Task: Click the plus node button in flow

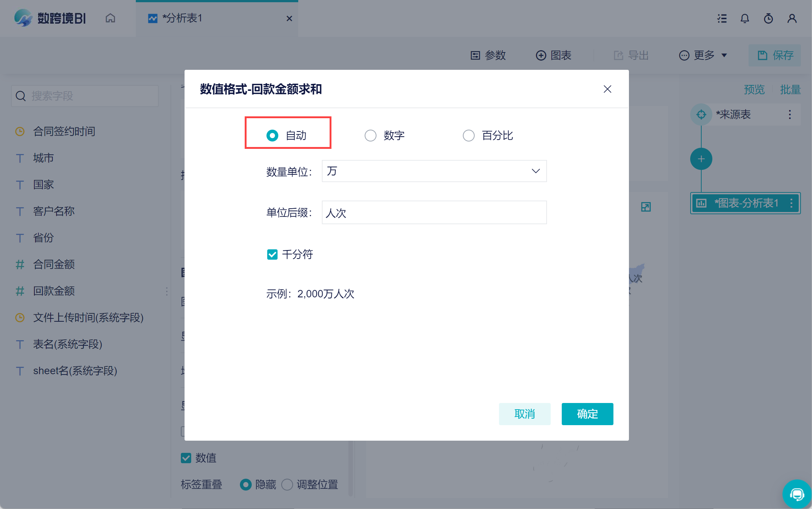Action: coord(701,159)
